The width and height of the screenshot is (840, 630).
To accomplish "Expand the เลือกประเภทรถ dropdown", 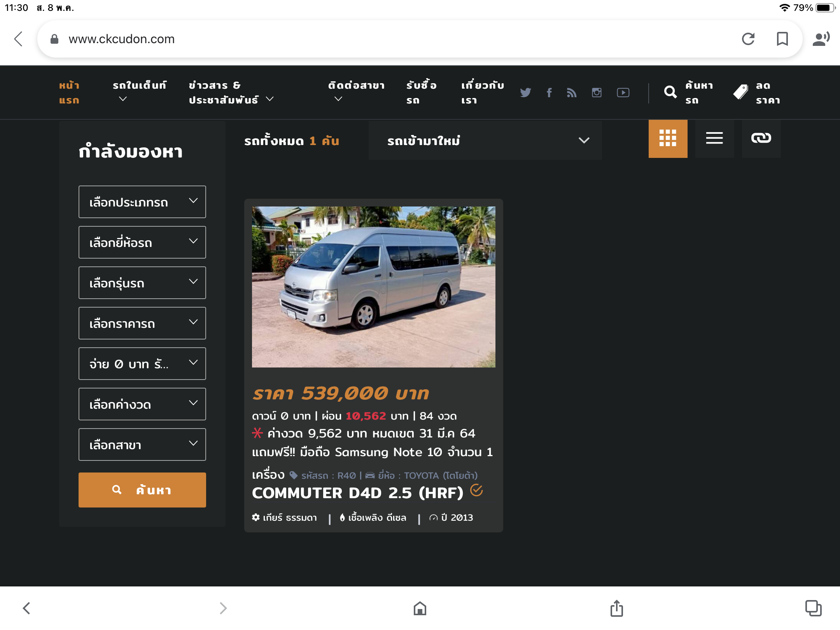I will [142, 202].
